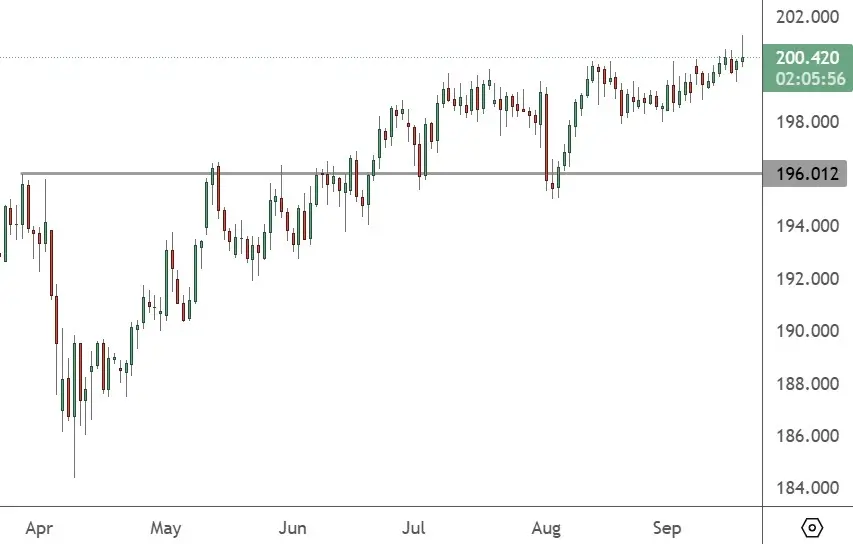853x544 pixels.
Task: Click the 194.000 price axis label
Action: (x=807, y=227)
